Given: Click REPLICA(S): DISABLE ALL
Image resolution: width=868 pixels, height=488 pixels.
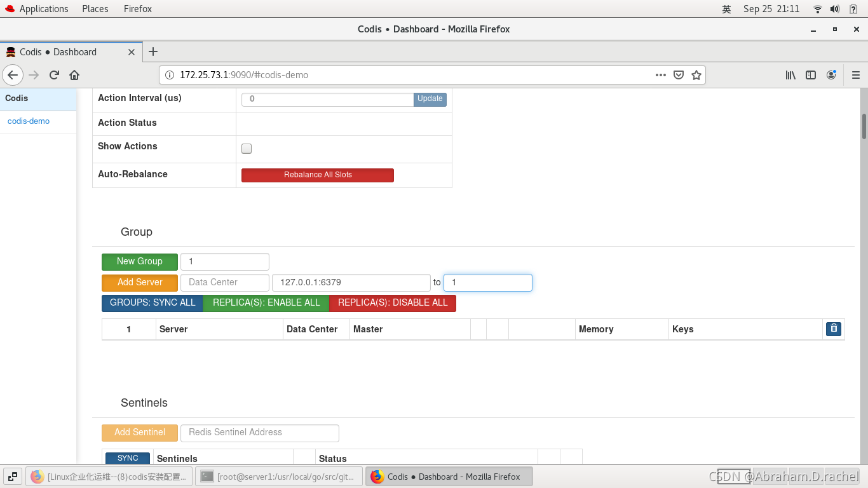Looking at the screenshot, I should (x=393, y=302).
